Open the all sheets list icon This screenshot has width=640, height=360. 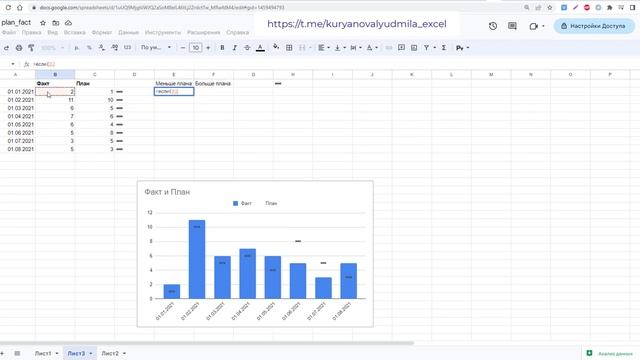pos(17,353)
